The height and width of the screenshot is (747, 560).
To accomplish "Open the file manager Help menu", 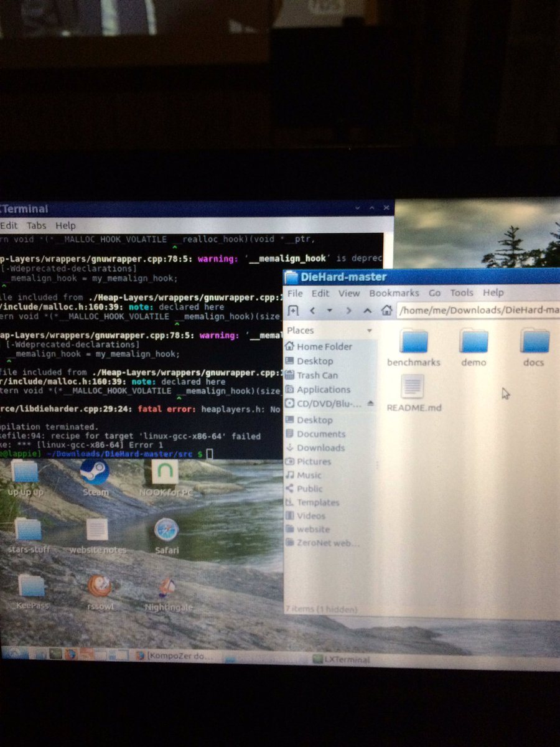I will (493, 293).
